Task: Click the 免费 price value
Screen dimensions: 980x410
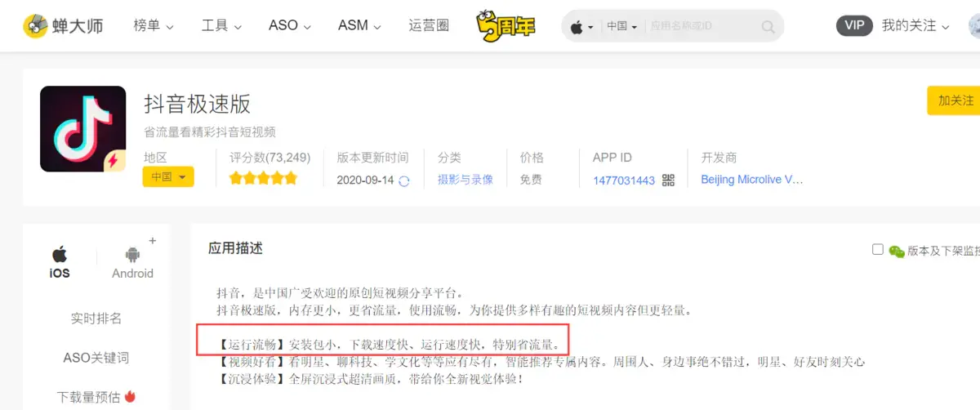Action: coord(531,180)
